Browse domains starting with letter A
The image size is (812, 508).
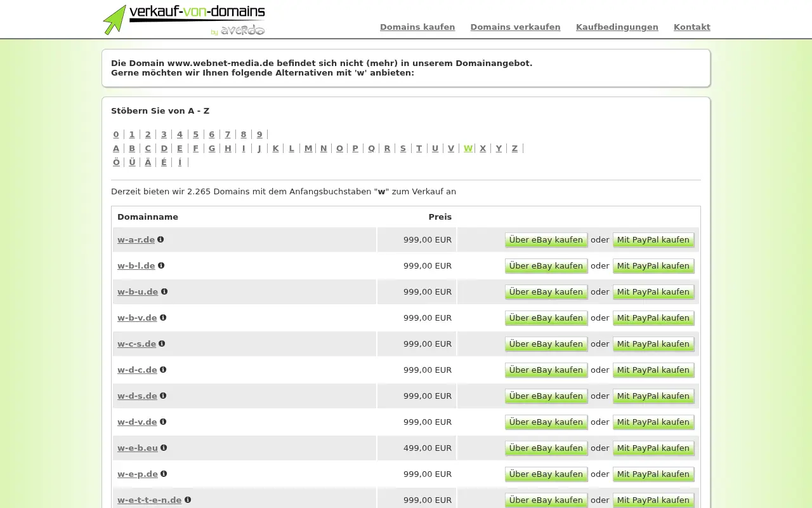click(116, 148)
